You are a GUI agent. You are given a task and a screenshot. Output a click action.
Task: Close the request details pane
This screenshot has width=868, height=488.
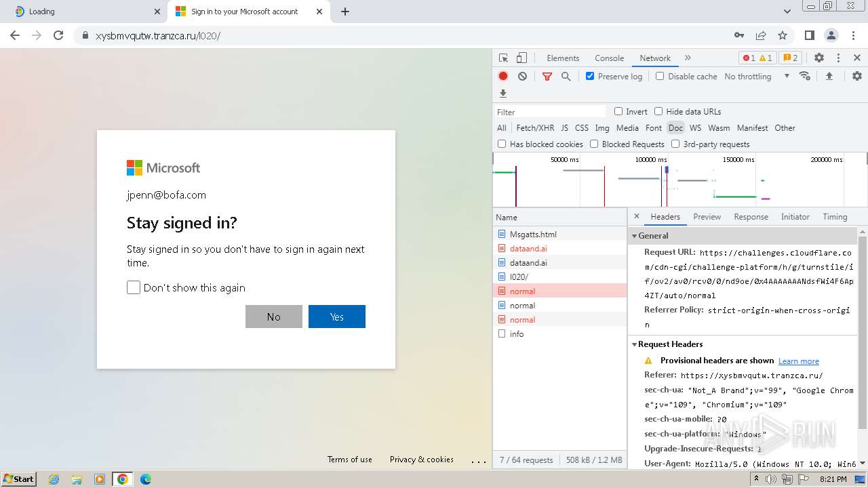(636, 216)
